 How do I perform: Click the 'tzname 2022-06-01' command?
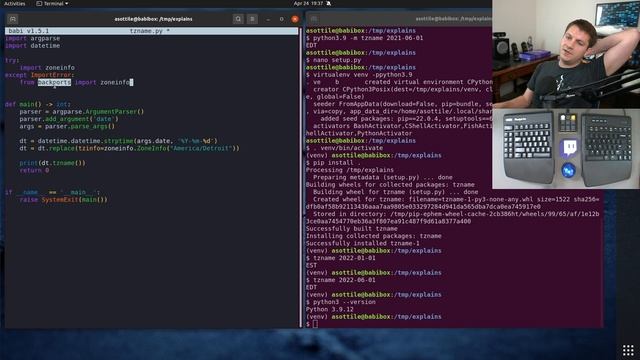click(344, 280)
